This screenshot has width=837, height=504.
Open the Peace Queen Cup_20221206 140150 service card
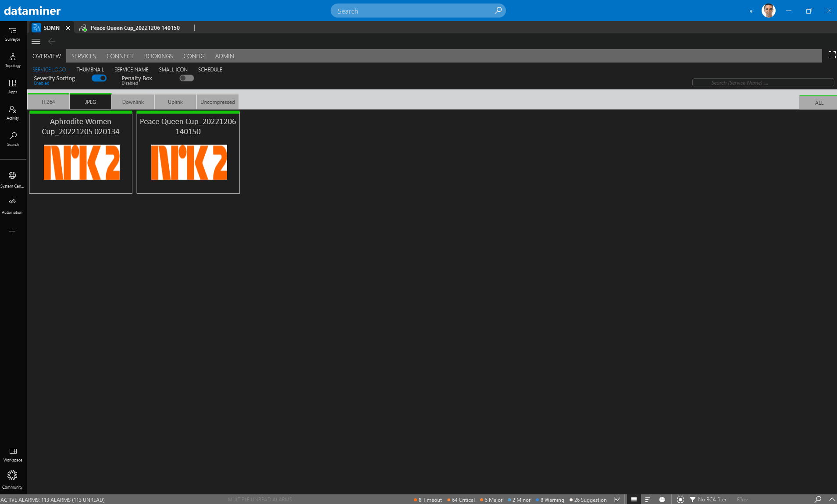click(188, 152)
